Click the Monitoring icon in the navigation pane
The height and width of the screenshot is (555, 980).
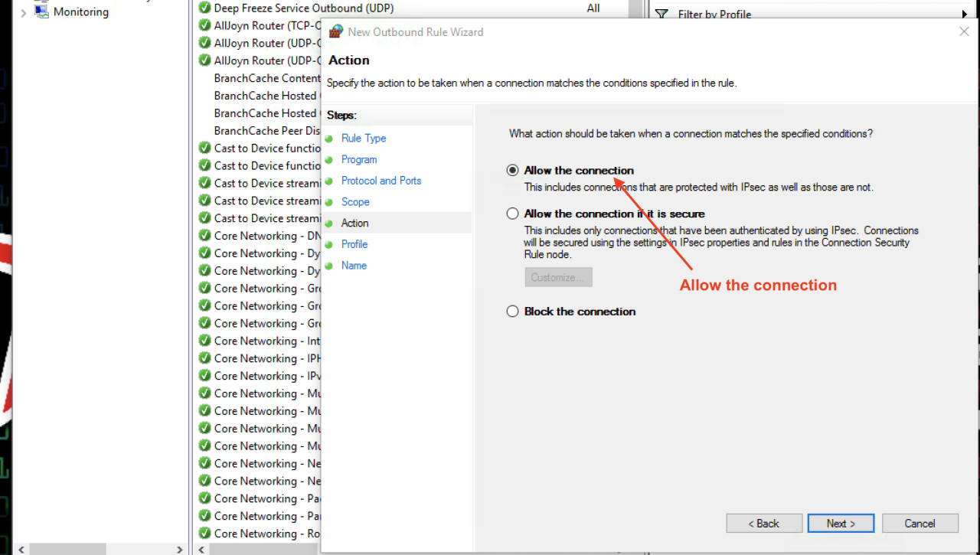41,11
